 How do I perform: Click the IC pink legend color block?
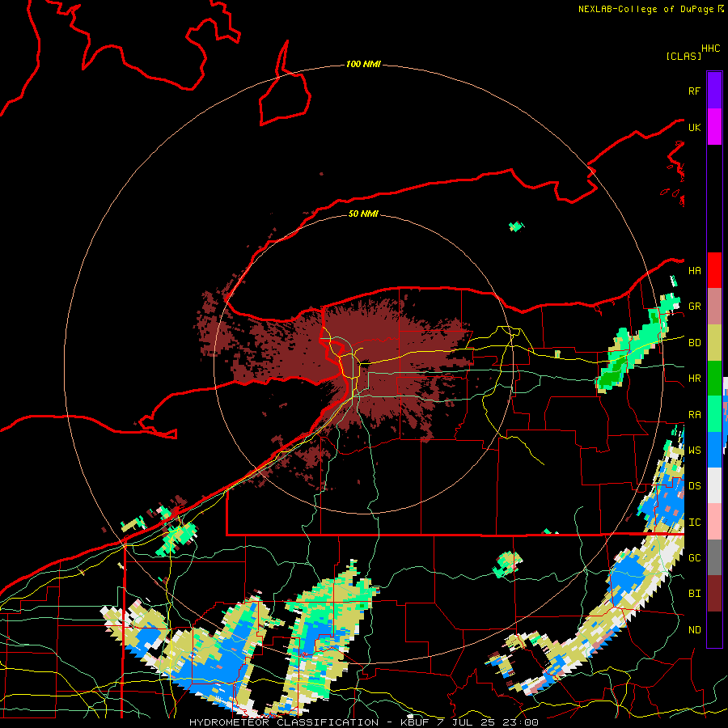[714, 522]
